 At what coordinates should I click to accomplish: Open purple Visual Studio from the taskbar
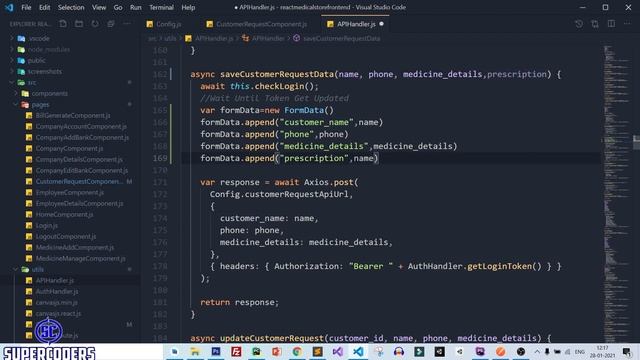point(338,351)
